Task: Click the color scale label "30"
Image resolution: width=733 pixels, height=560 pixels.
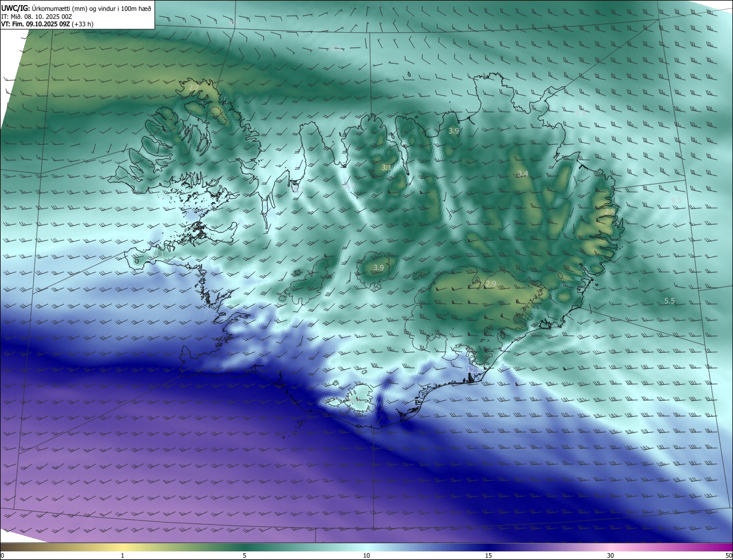Action: coord(610,555)
